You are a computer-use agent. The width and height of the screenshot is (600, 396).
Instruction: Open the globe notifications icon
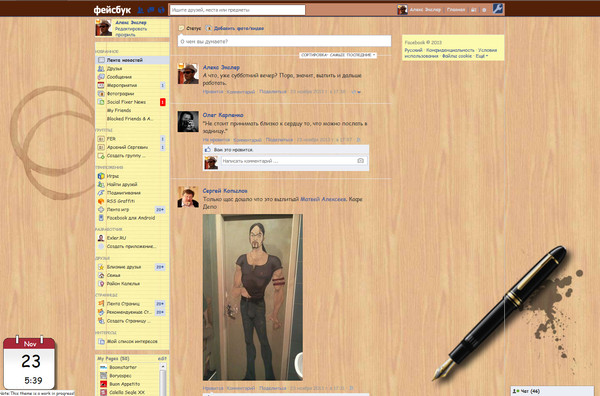point(161,10)
